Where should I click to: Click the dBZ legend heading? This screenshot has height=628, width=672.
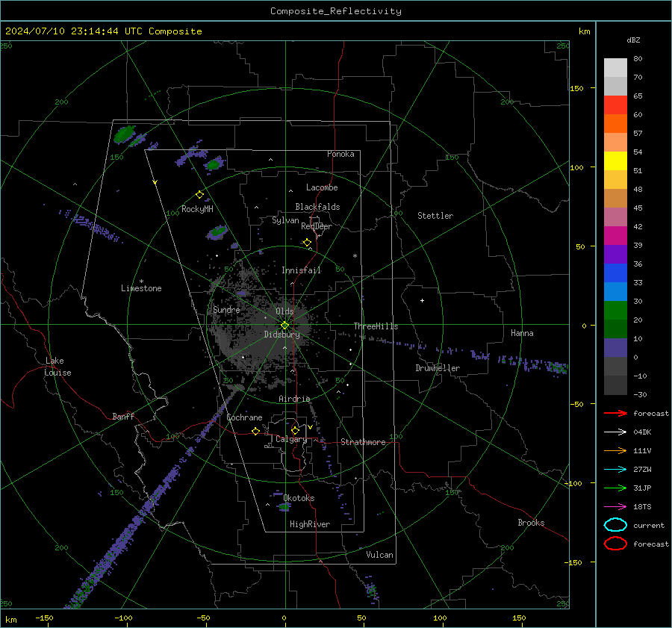point(633,40)
